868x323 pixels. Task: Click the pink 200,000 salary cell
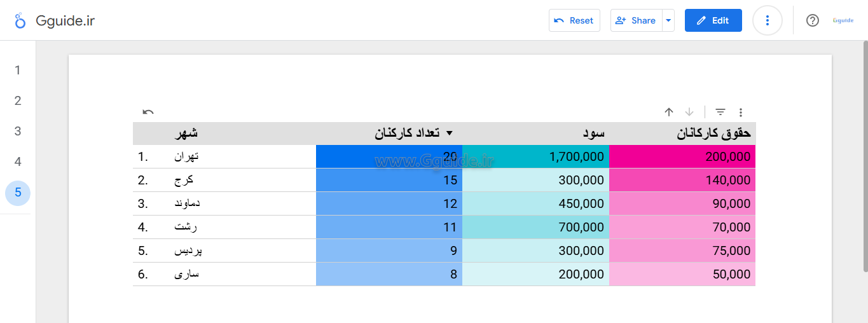tap(682, 156)
